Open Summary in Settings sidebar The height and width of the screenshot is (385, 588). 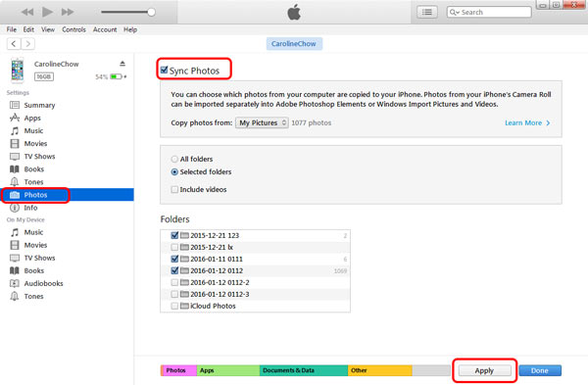[x=39, y=105]
